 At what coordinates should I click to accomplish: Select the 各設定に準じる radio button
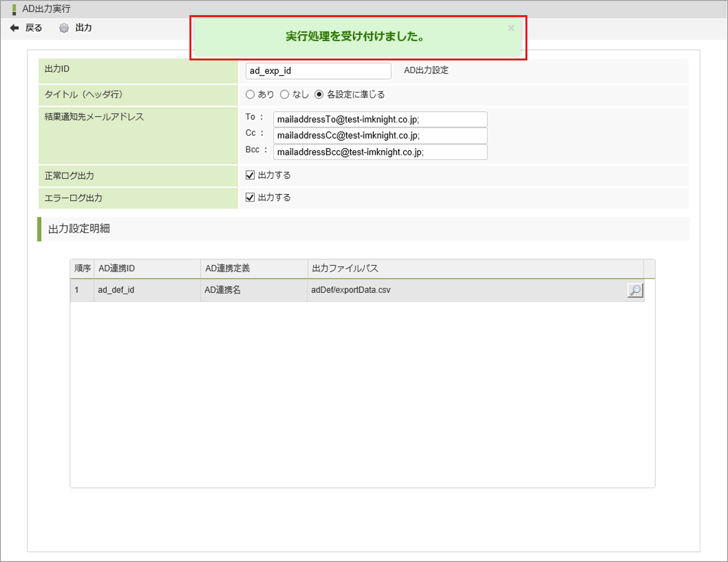[320, 95]
